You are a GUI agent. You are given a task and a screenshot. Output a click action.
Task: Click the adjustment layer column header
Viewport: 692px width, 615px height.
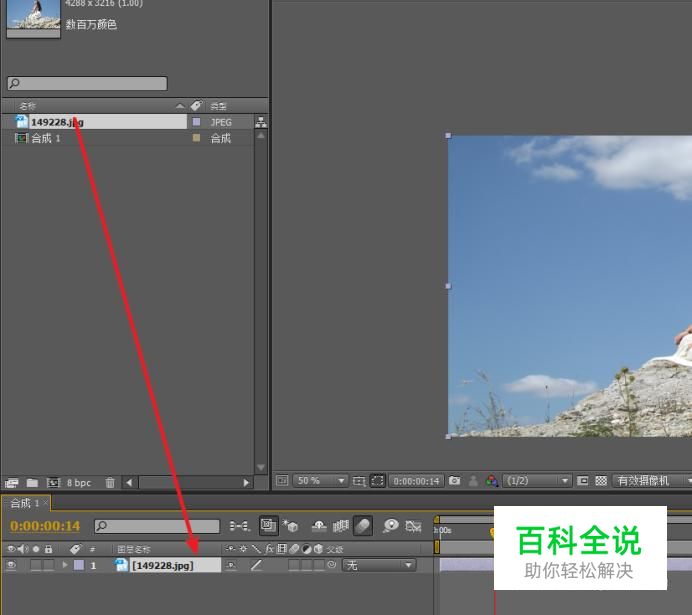click(x=306, y=549)
